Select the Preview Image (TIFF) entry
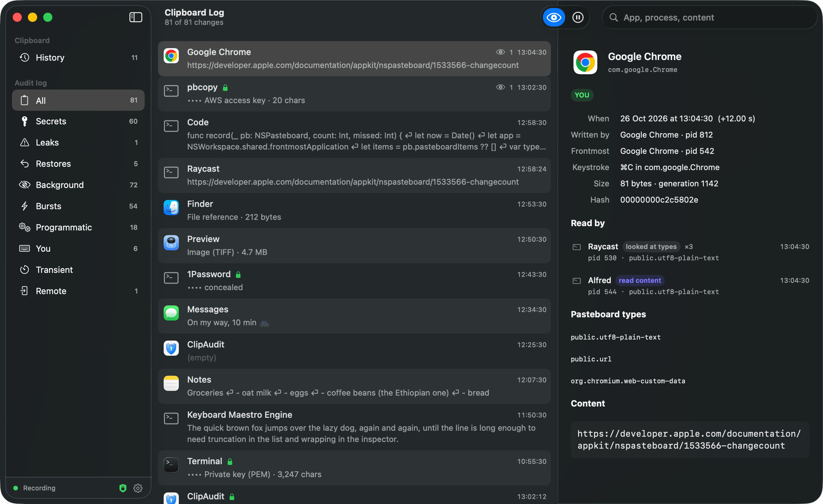823x504 pixels. pyautogui.click(x=354, y=246)
